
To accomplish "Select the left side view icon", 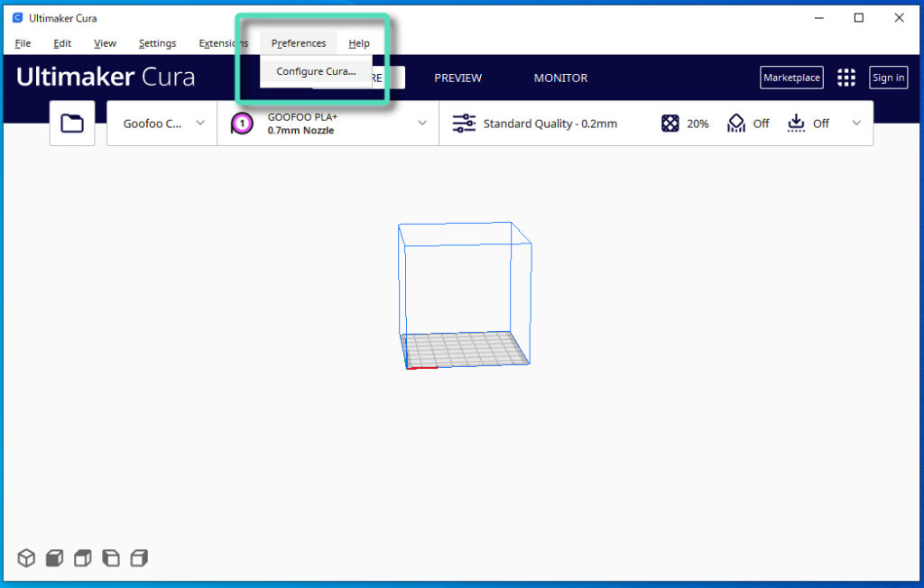I will pyautogui.click(x=111, y=557).
